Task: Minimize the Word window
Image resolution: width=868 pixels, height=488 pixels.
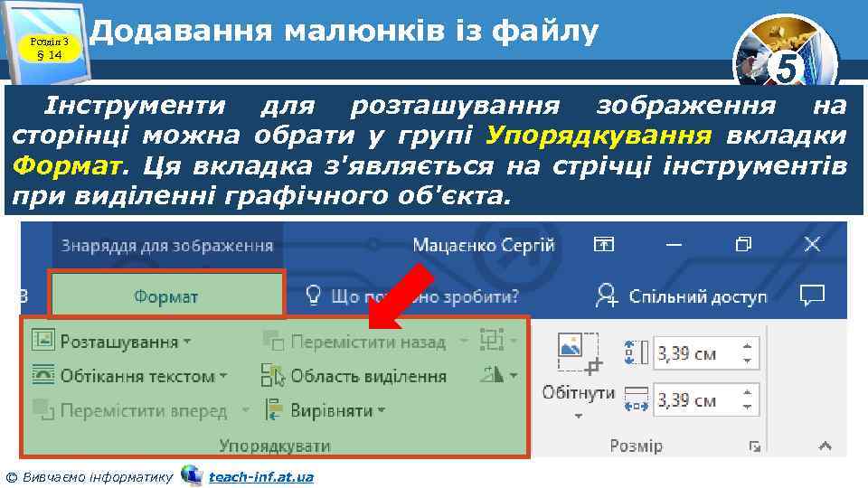Action: [x=674, y=244]
